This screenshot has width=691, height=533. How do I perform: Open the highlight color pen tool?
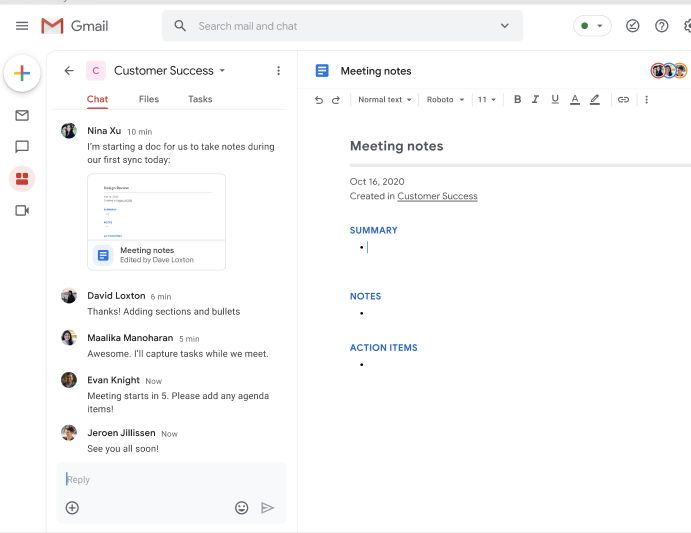[594, 99]
